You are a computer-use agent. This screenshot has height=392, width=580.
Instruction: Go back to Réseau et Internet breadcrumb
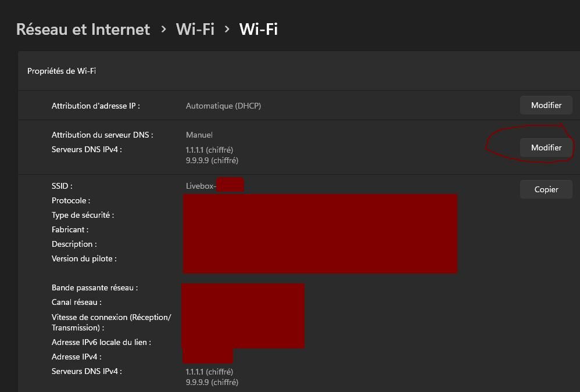83,29
